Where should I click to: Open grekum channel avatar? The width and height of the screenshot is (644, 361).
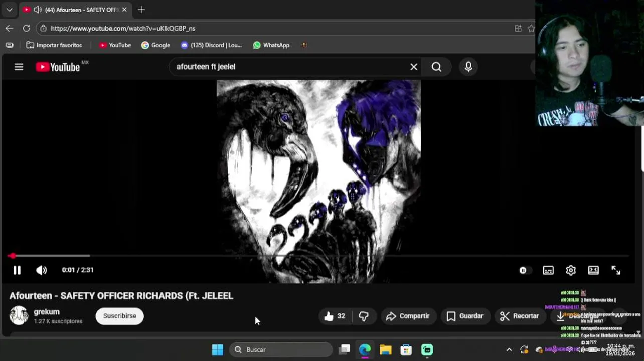pyautogui.click(x=19, y=315)
